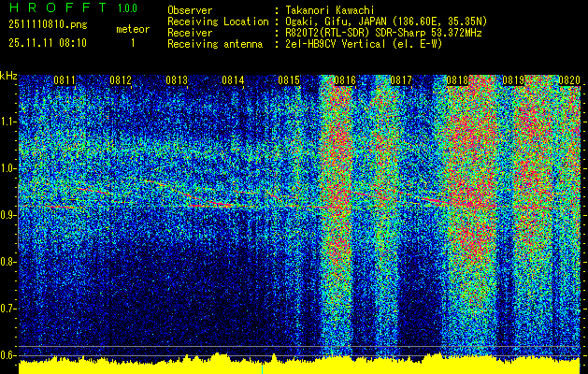Click the 0815 time marker

(x=289, y=80)
